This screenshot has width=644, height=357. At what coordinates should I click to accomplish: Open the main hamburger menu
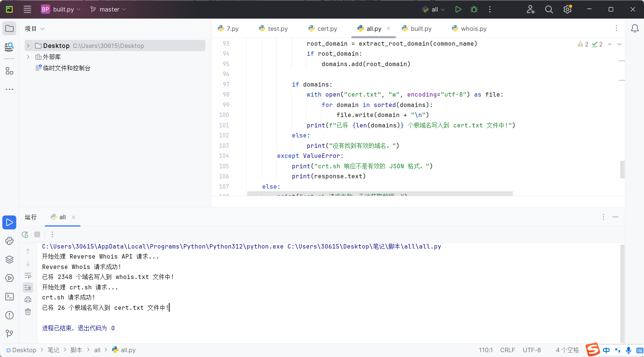pyautogui.click(x=28, y=9)
